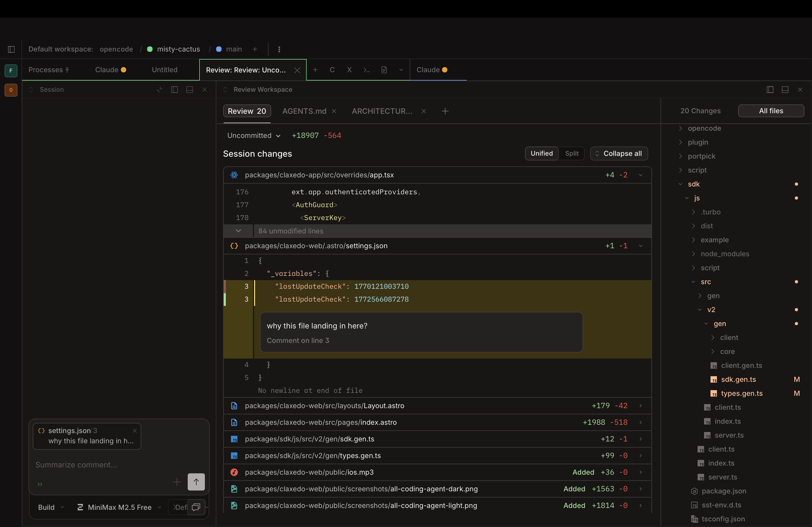Select Unified diff view

[541, 153]
